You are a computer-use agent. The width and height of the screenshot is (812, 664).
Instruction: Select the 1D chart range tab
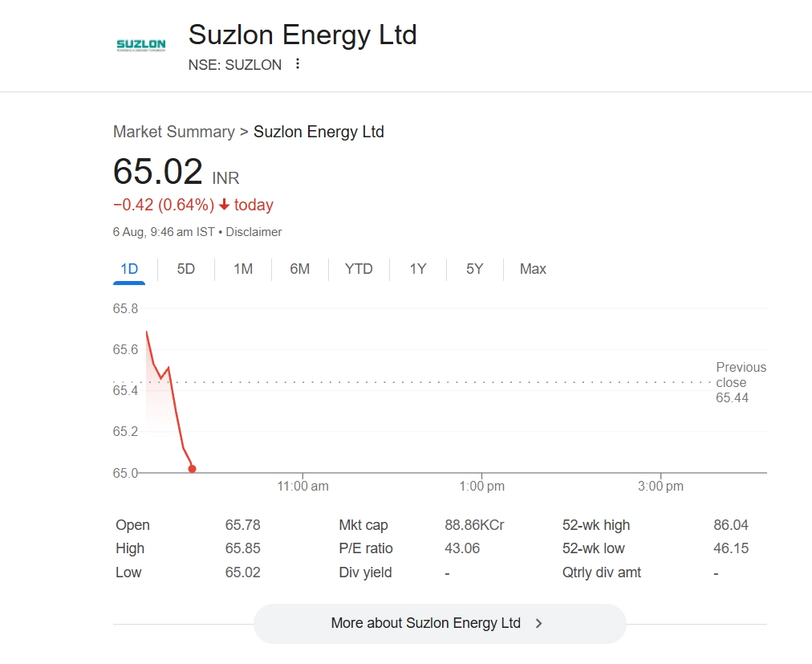coord(129,269)
